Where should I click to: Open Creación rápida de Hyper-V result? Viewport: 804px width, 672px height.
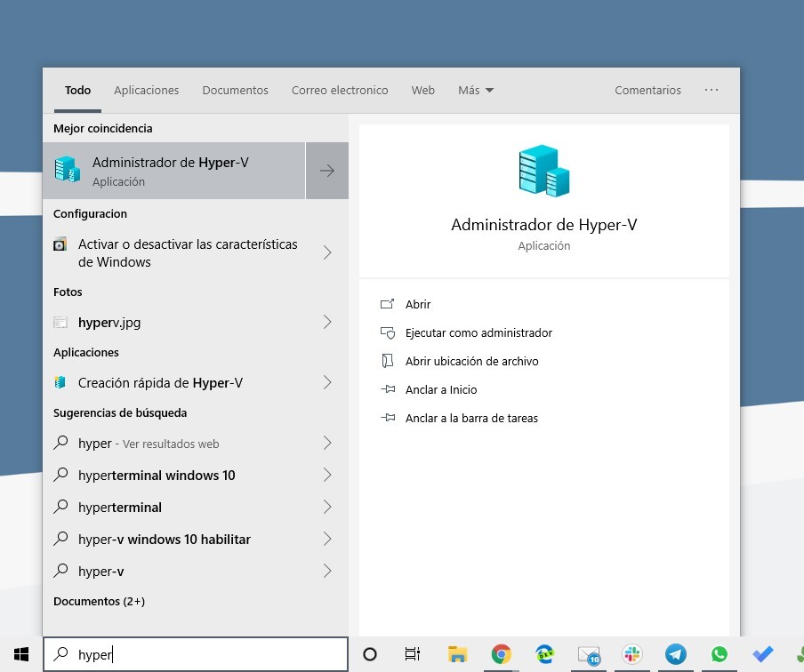(x=196, y=382)
